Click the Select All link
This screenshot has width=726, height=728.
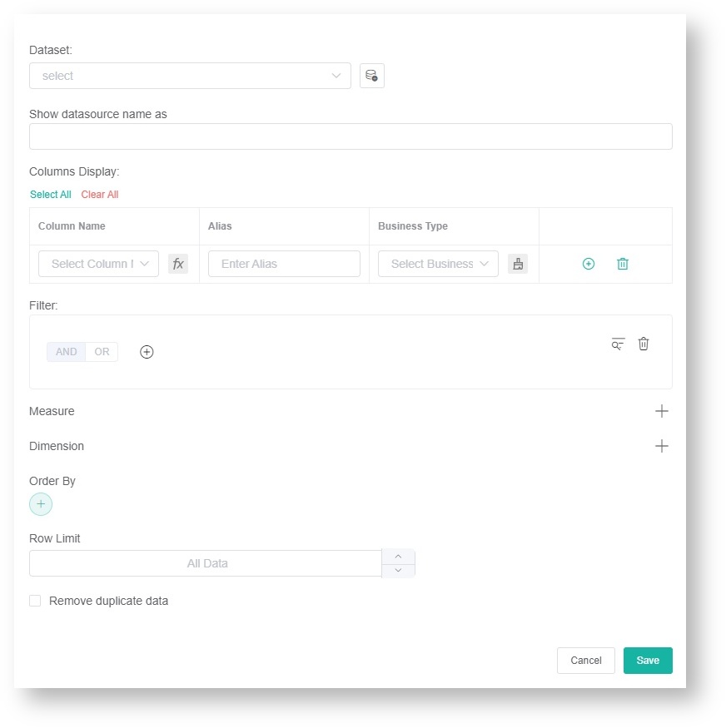point(50,194)
